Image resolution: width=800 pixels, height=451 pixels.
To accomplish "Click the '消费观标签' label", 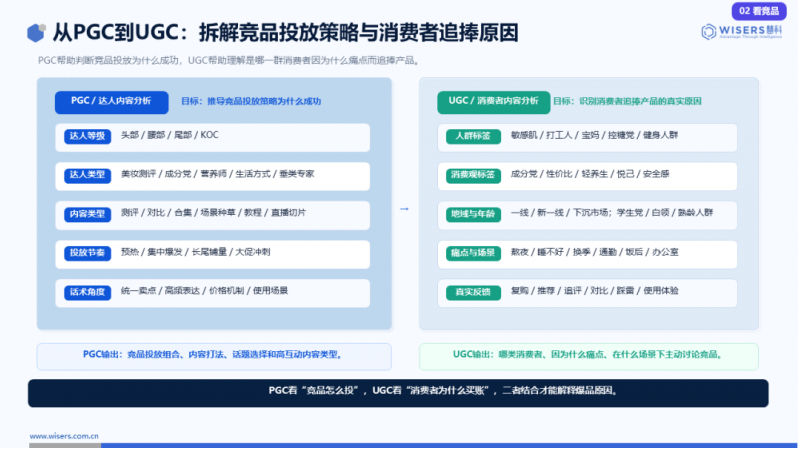I will pyautogui.click(x=473, y=175).
